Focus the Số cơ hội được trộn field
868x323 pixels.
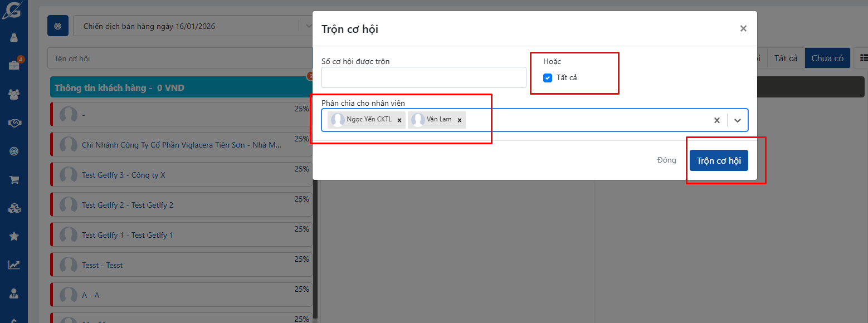click(x=423, y=77)
